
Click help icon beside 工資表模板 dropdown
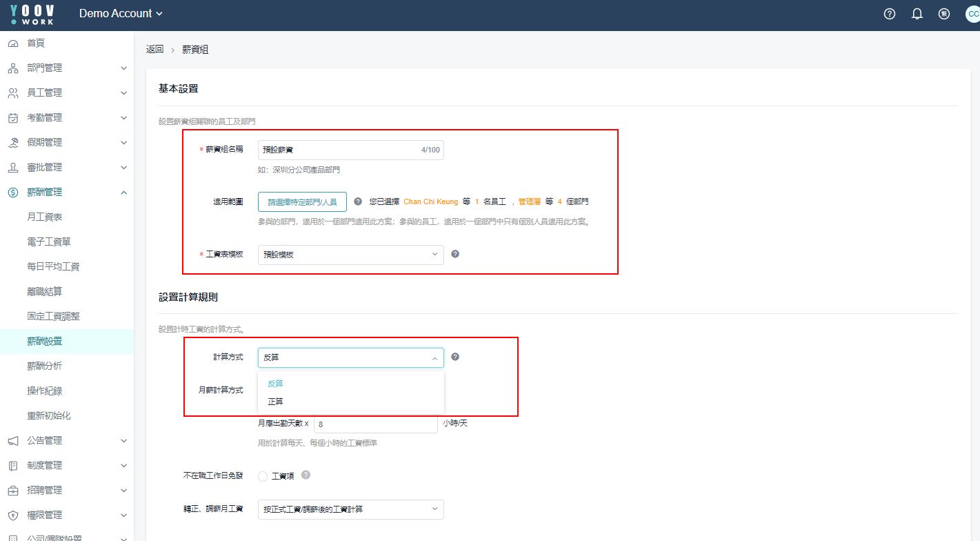(455, 254)
